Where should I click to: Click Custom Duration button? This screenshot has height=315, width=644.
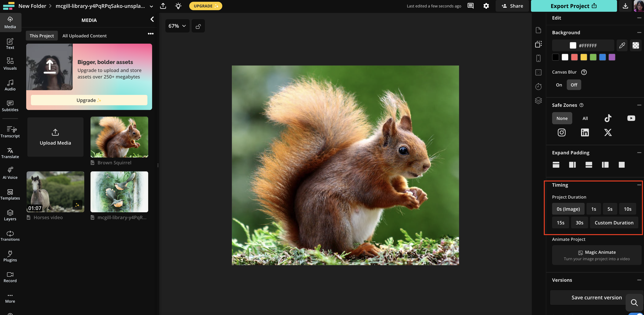[x=614, y=223]
